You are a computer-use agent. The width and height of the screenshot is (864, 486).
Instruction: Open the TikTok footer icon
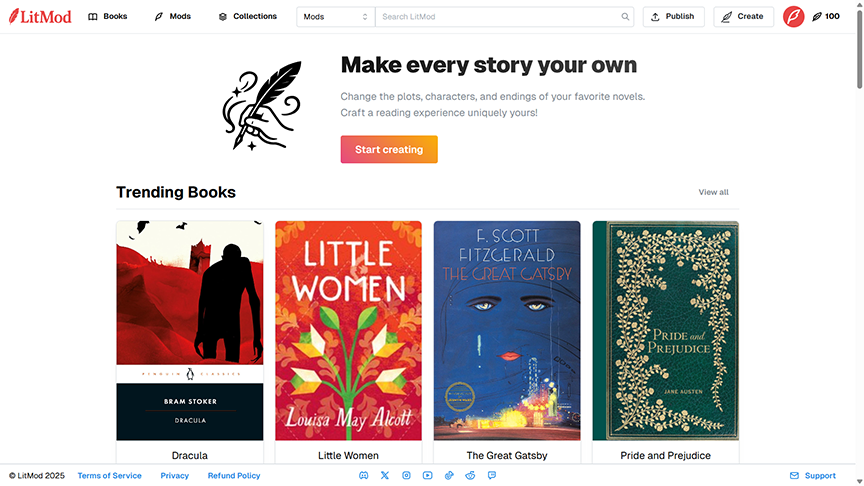[x=449, y=476]
